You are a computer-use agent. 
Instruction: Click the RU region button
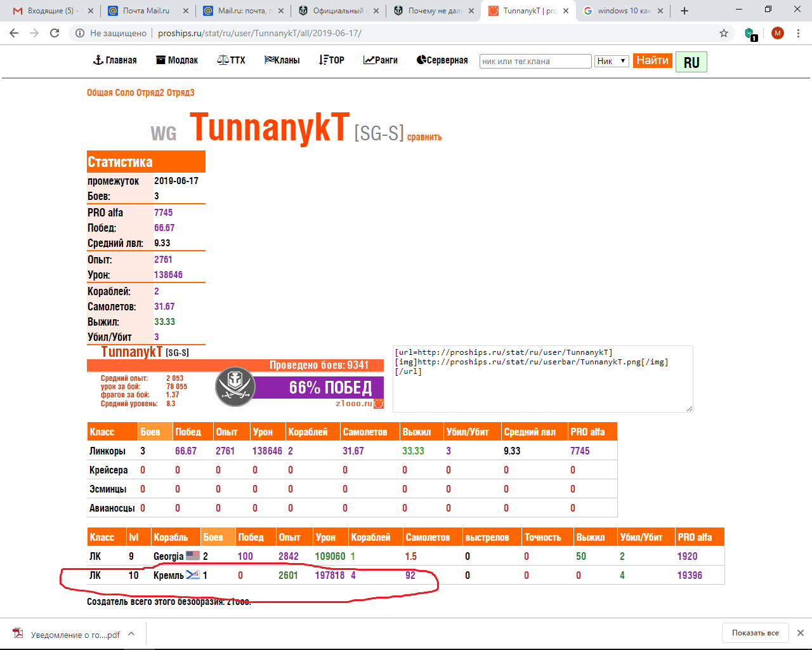click(x=691, y=62)
